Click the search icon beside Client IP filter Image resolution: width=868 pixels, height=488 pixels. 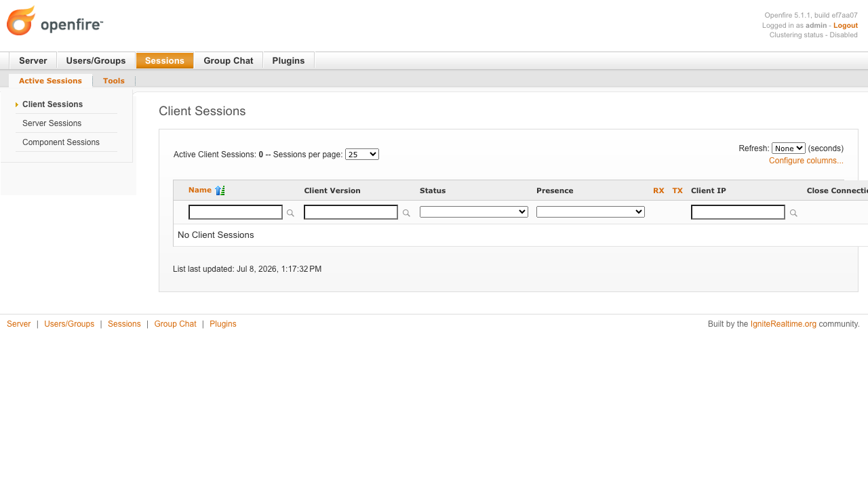[x=793, y=213]
